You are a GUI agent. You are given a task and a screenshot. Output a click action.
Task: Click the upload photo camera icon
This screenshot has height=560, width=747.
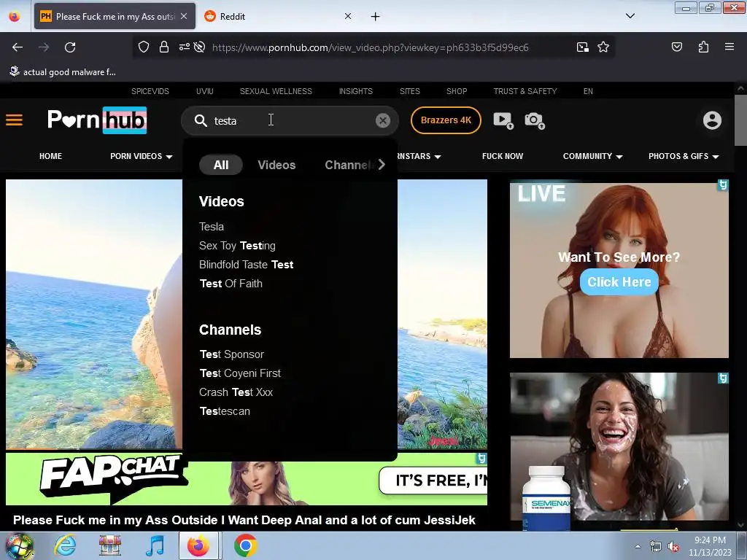coord(535,120)
